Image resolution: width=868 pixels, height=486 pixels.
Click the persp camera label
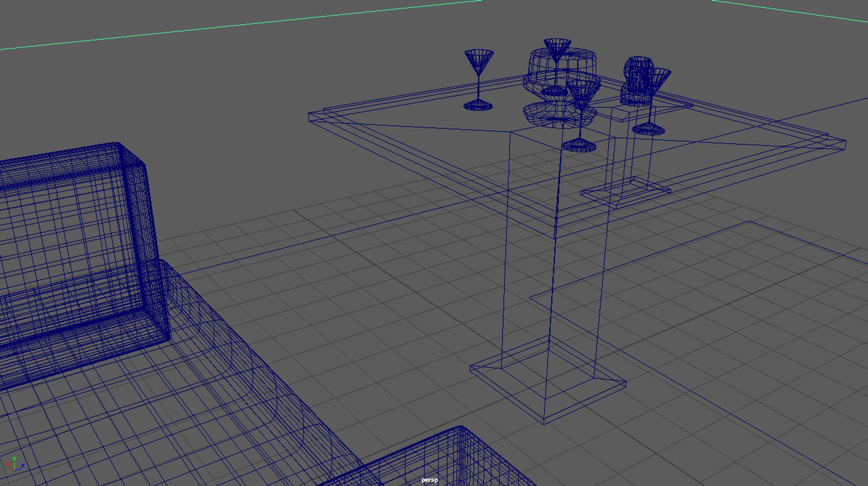429,480
